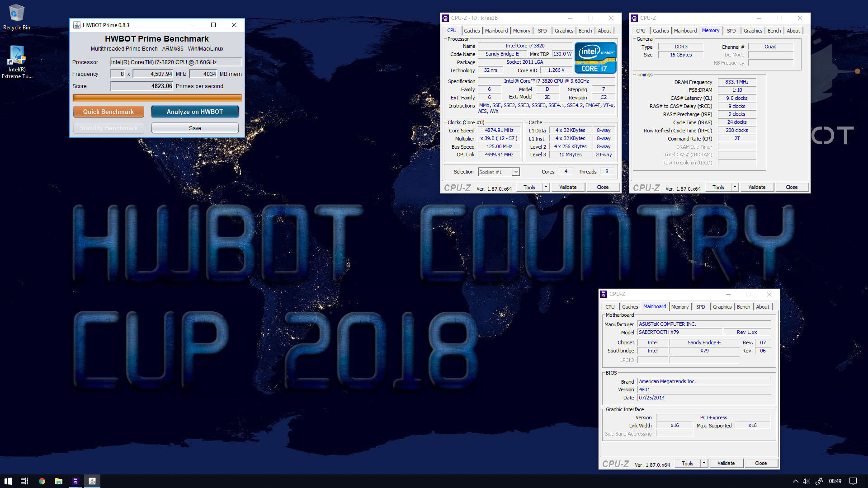The image size is (868, 488).
Task: Switch to Memory tab in Mainboard window
Action: pyautogui.click(x=680, y=307)
